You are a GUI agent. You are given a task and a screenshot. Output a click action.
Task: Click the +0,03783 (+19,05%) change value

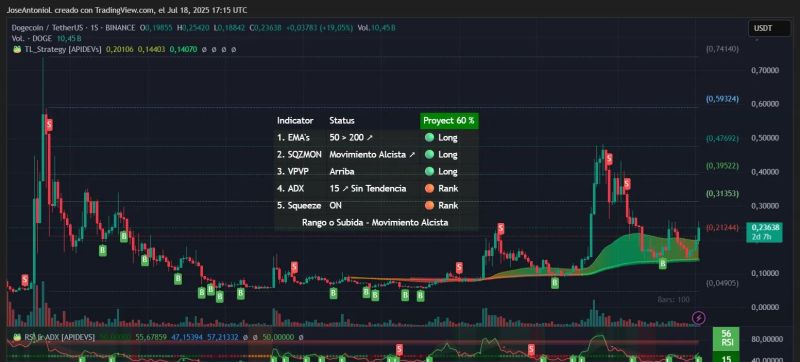[x=319, y=28]
